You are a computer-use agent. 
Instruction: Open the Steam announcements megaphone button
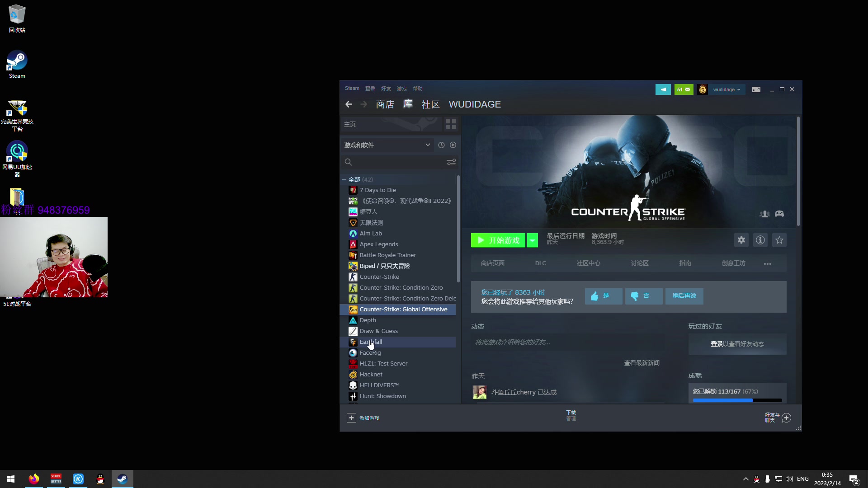(663, 89)
